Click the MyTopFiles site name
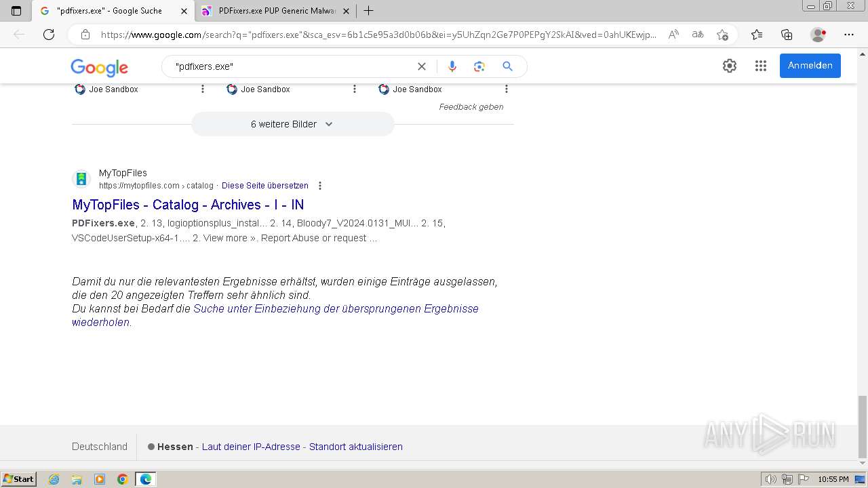 click(x=123, y=173)
